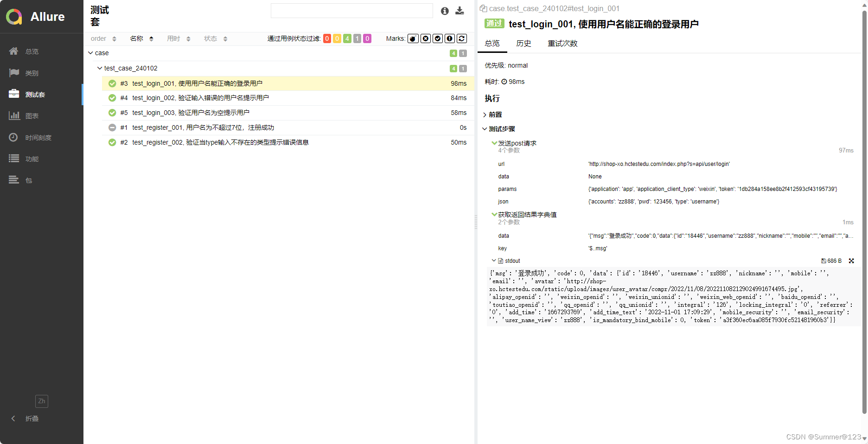Toggle the green passed status filter showing 4
Screen dimensions: 868x444
click(x=347, y=38)
